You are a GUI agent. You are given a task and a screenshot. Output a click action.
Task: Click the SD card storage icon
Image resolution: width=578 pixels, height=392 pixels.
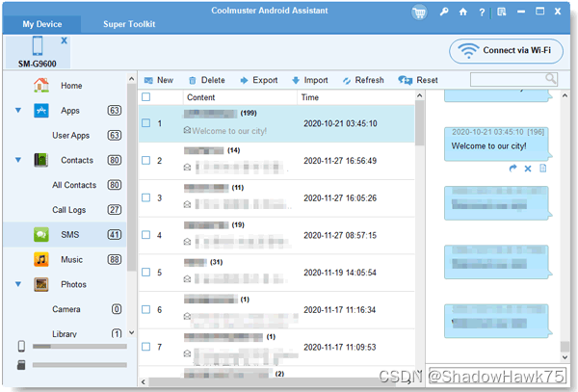tap(21, 365)
